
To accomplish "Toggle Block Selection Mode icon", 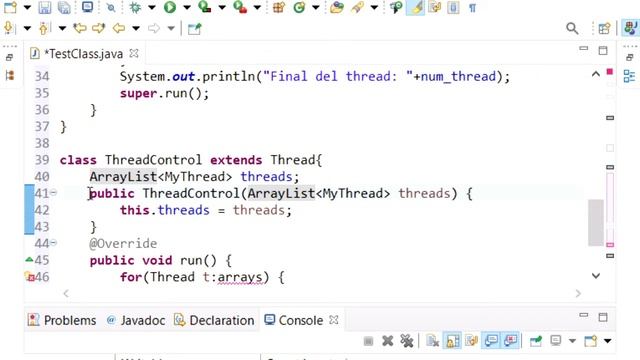I will (x=453, y=7).
